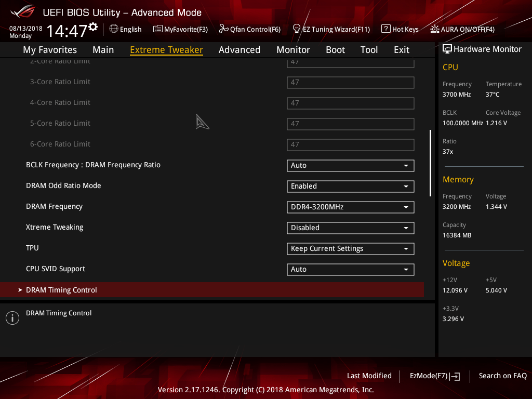This screenshot has height=399, width=532.
Task: Switch to EzMode(F7)
Action: [x=435, y=376]
